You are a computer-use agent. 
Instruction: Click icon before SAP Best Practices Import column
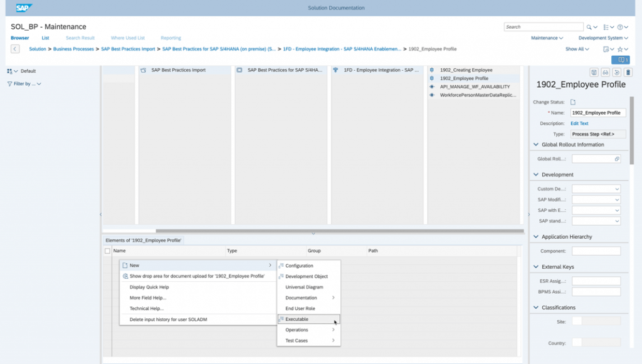click(144, 70)
